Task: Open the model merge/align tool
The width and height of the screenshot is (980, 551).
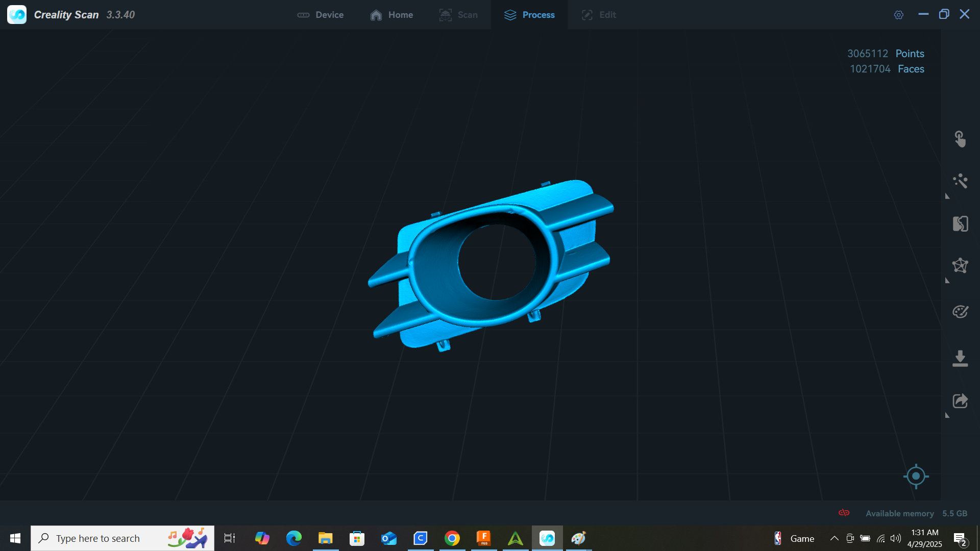Action: pos(960,223)
